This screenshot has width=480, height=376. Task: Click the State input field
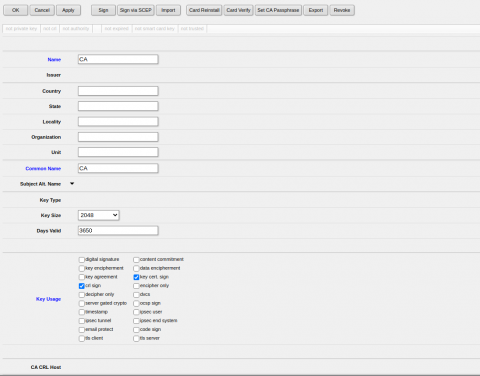point(118,106)
